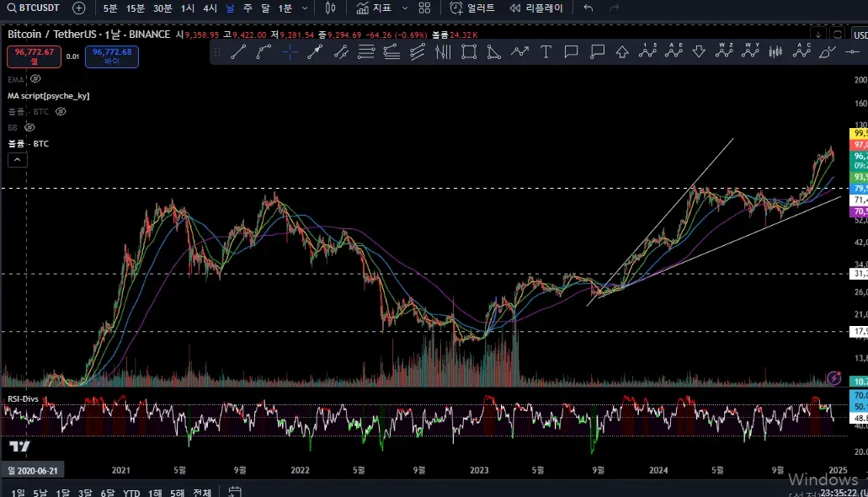Open the time interval dropdown arrow
This screenshot has width=868, height=497.
click(305, 8)
